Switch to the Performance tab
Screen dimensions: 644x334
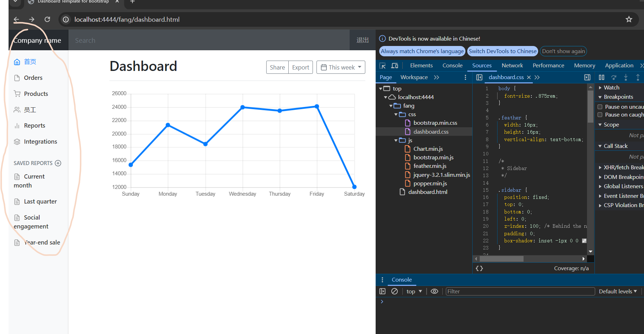548,66
